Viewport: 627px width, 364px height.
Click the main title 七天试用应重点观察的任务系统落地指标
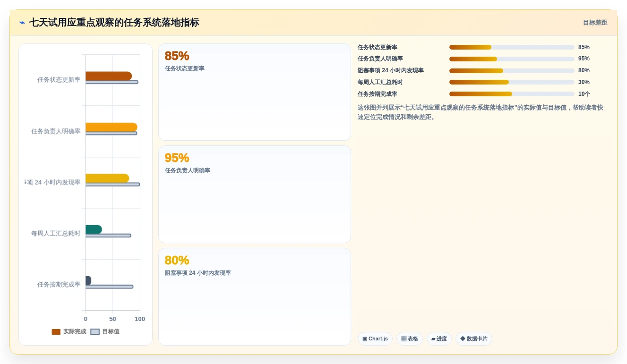[114, 23]
